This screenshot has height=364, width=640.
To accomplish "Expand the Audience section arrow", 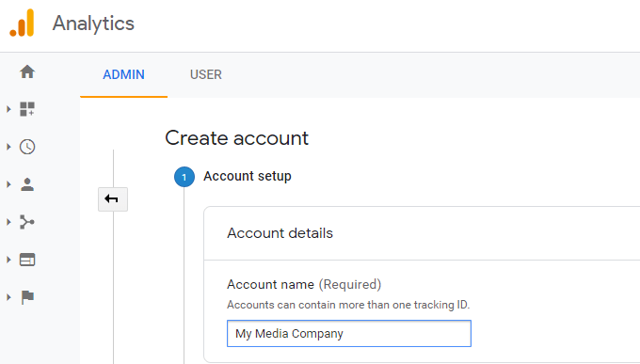I will click(x=8, y=184).
